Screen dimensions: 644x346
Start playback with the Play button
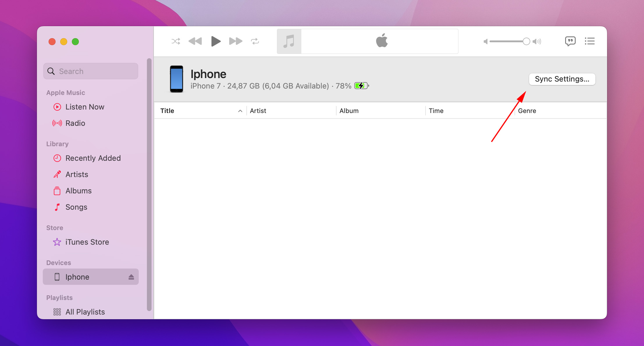point(216,41)
